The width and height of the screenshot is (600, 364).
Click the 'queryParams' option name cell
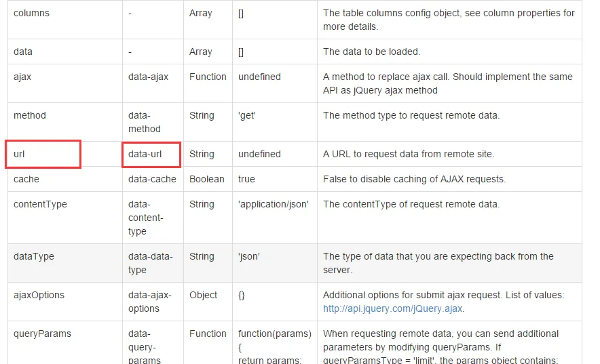point(42,333)
